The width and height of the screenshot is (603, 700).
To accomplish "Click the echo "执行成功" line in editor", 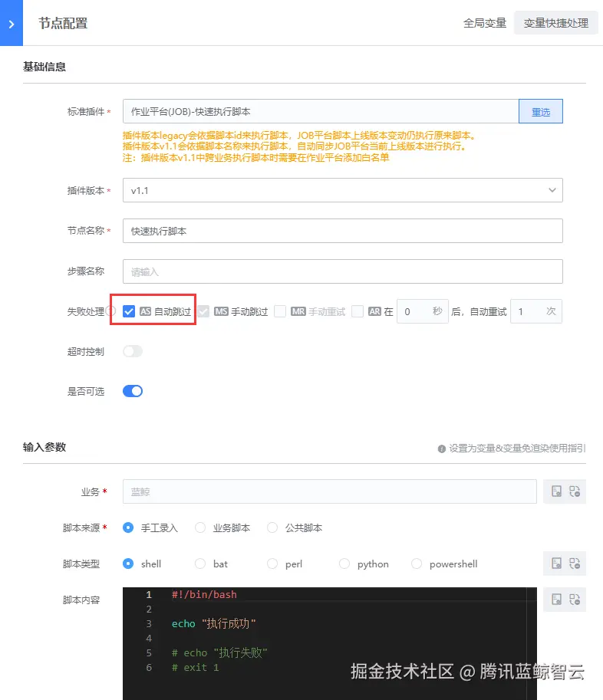I will tap(213, 623).
